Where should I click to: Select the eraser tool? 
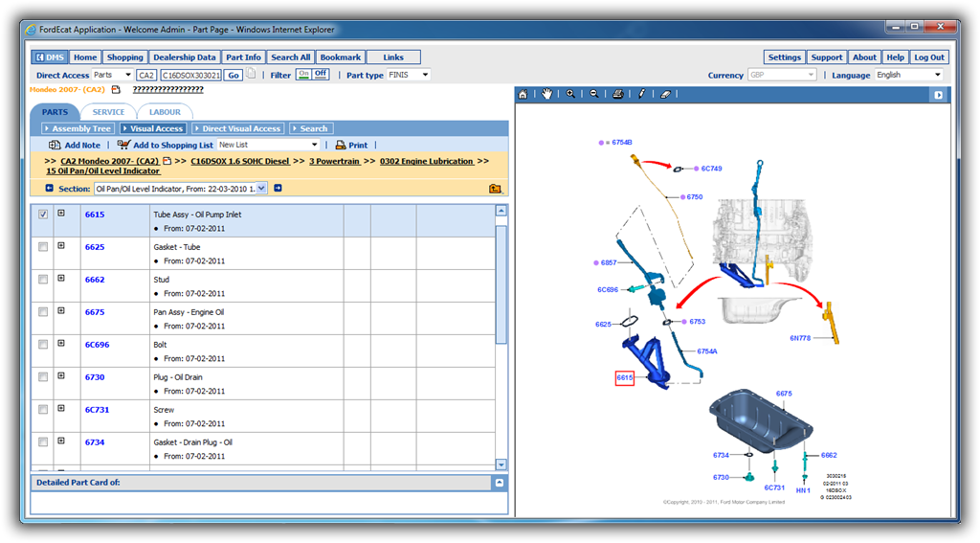[x=665, y=94]
